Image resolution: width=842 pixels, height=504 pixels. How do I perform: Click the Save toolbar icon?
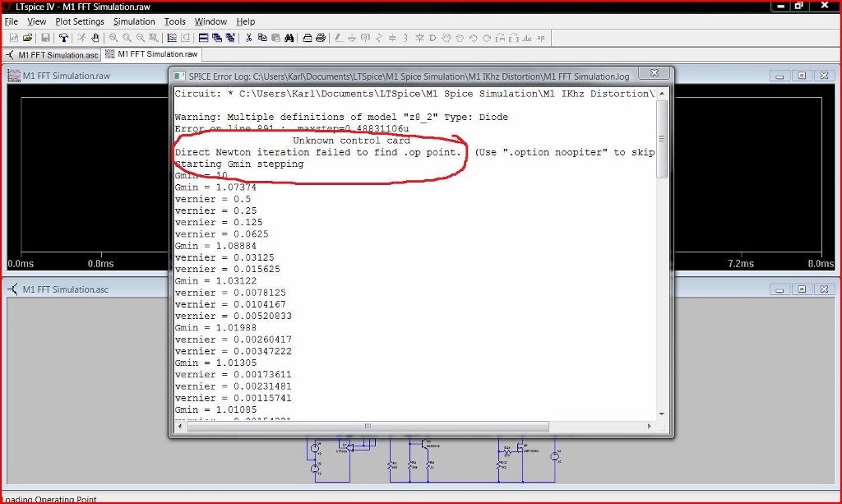tap(46, 38)
